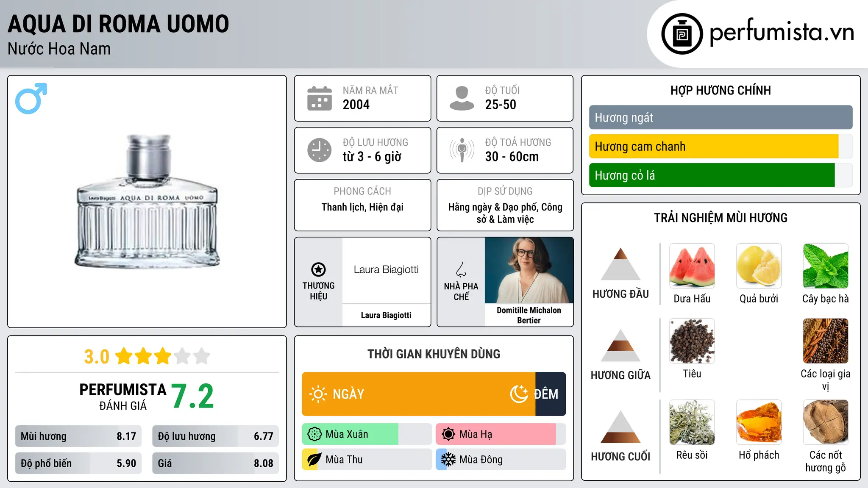868x488 pixels.
Task: Click the green 7.2 Perfumista score
Action: click(x=192, y=396)
